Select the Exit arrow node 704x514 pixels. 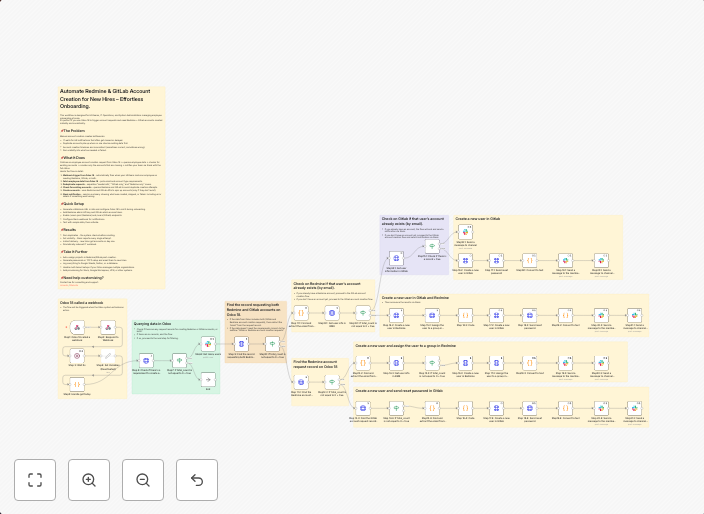coord(208,379)
